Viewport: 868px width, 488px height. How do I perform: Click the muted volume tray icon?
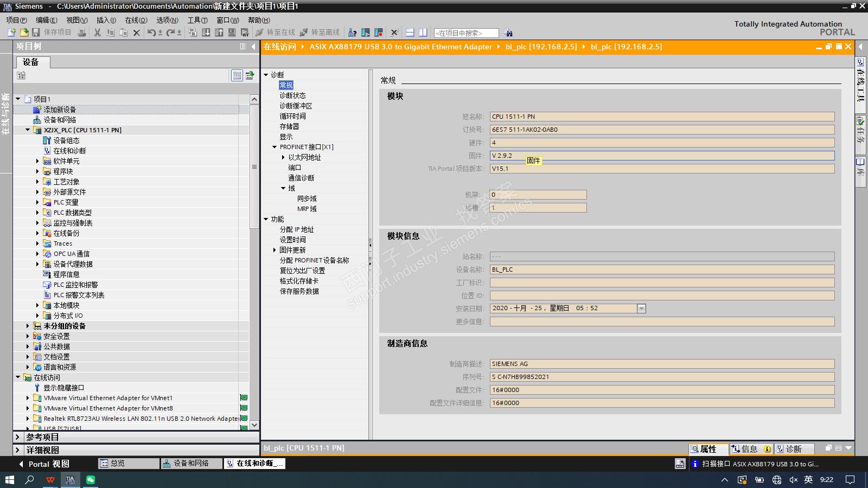(x=793, y=480)
